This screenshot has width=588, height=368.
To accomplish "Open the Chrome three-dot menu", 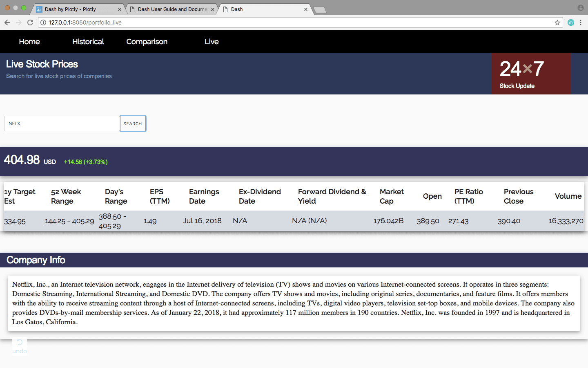I will click(581, 22).
